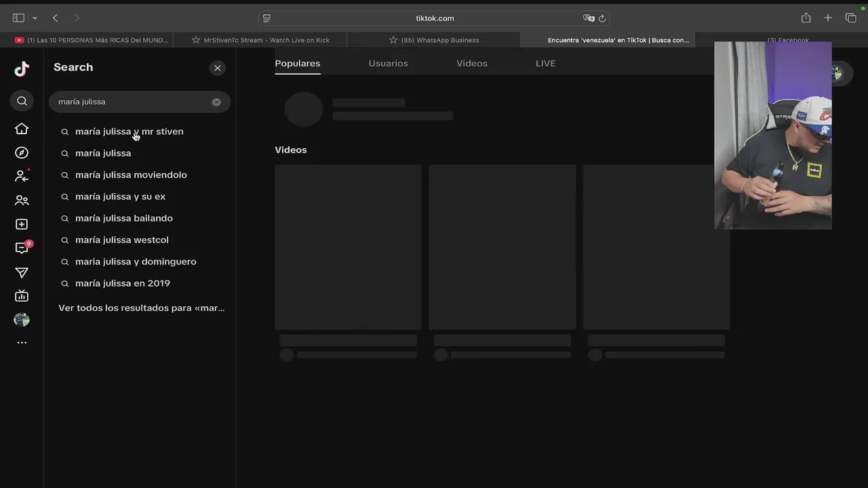Go forward with Safari forward arrow
Image resolution: width=868 pixels, height=488 pixels.
tap(76, 18)
